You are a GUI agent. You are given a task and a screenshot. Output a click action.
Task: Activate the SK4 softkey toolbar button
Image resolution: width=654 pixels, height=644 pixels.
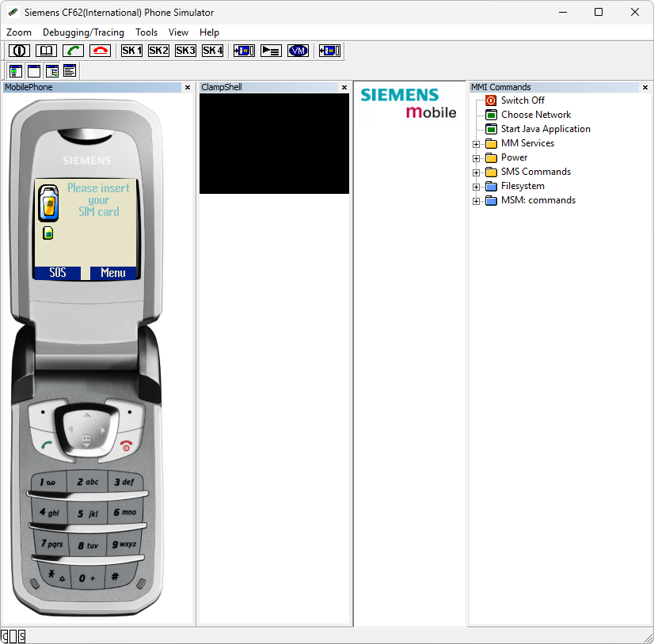point(212,51)
